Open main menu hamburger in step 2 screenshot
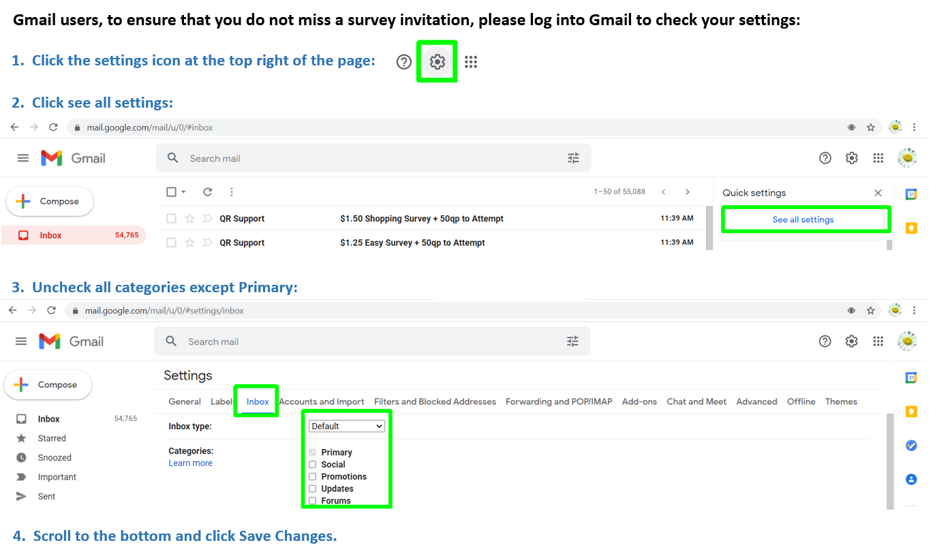Image resolution: width=948 pixels, height=560 pixels. click(x=23, y=158)
